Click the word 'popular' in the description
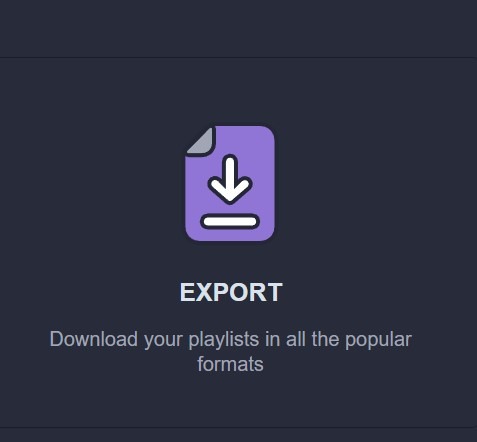 click(x=378, y=340)
